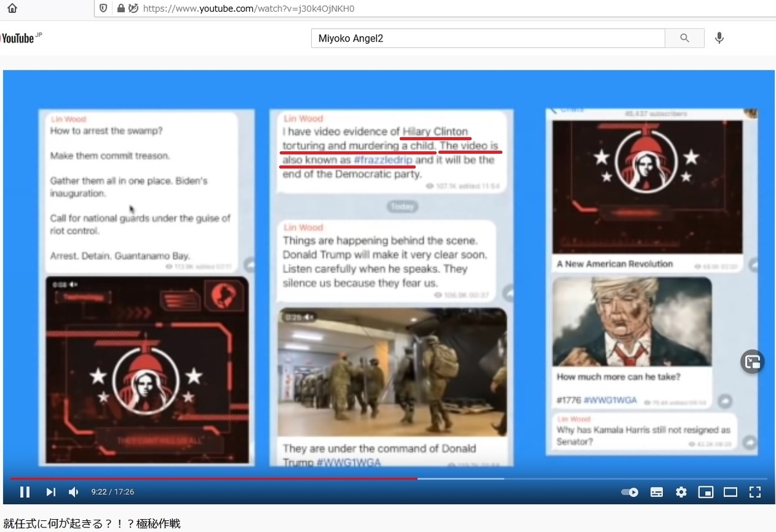Click the picture-in-picture overlay button
The height and width of the screenshot is (532, 776).
(x=753, y=361)
